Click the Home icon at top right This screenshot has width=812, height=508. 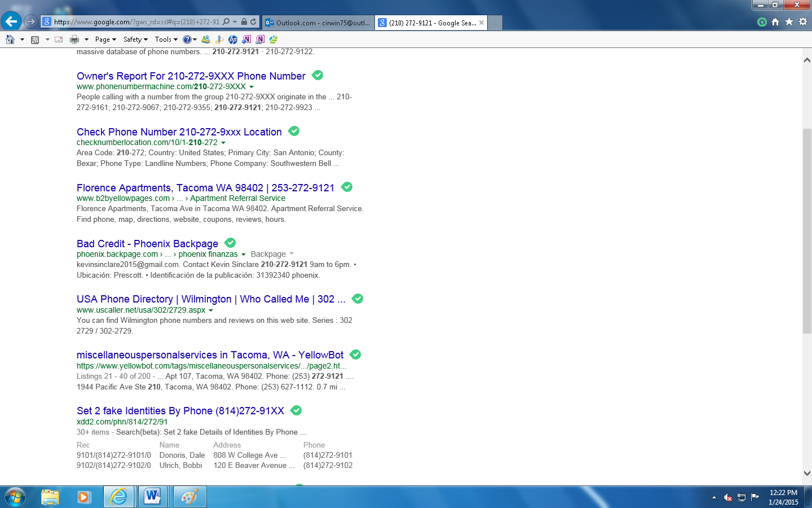coord(775,21)
